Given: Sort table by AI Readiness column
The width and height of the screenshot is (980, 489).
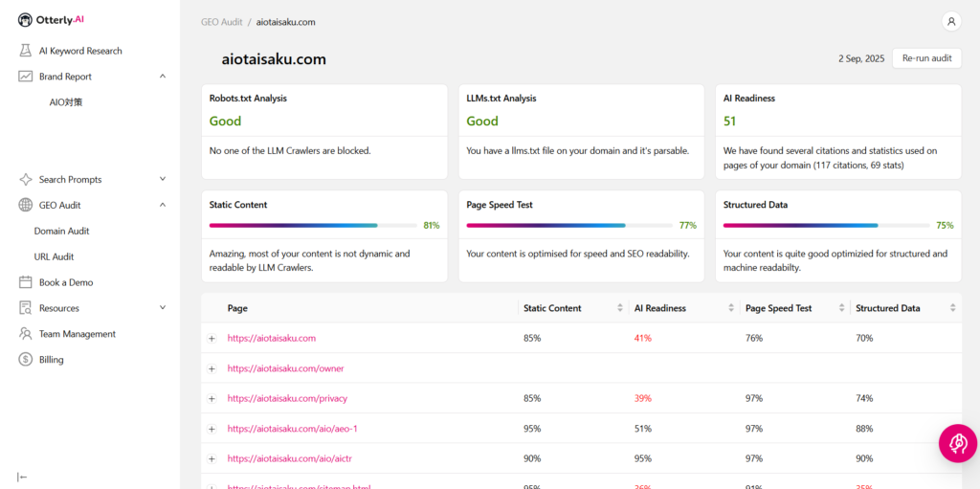Looking at the screenshot, I should pos(732,308).
